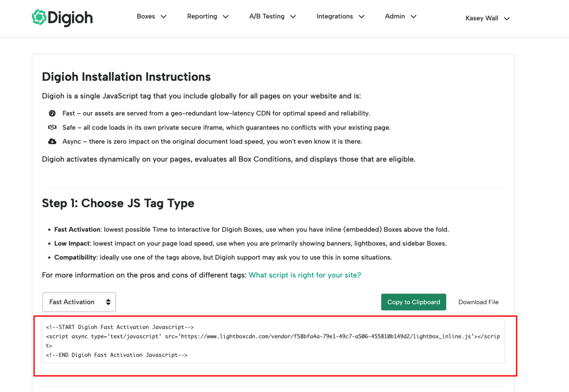Open the Integrations menu
The height and width of the screenshot is (392, 569).
tap(340, 16)
